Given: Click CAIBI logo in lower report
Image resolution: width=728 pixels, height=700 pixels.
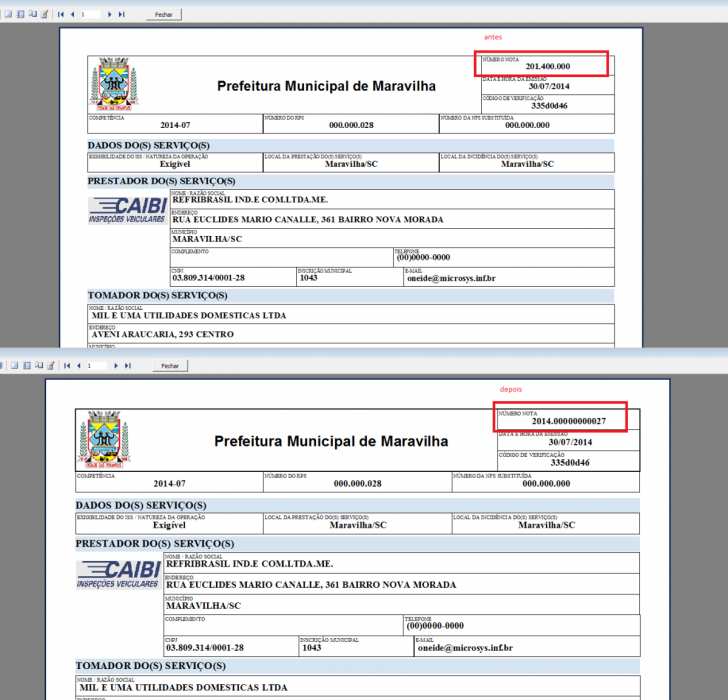Looking at the screenshot, I should coord(118,575).
